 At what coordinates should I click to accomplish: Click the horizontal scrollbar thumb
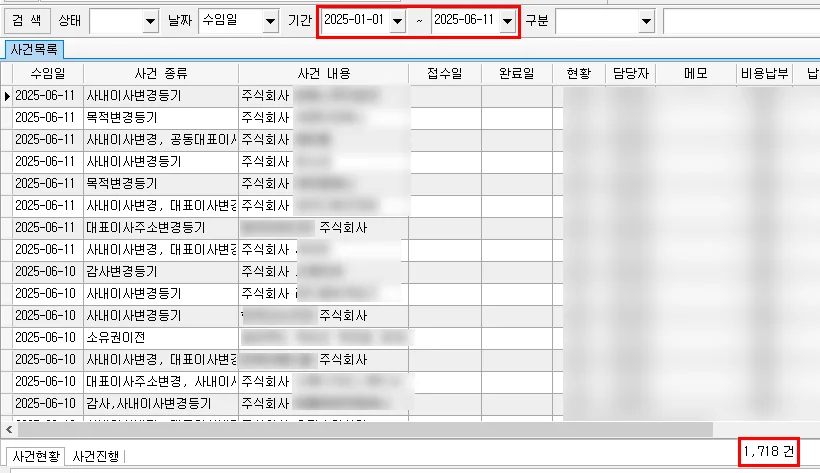(365, 430)
